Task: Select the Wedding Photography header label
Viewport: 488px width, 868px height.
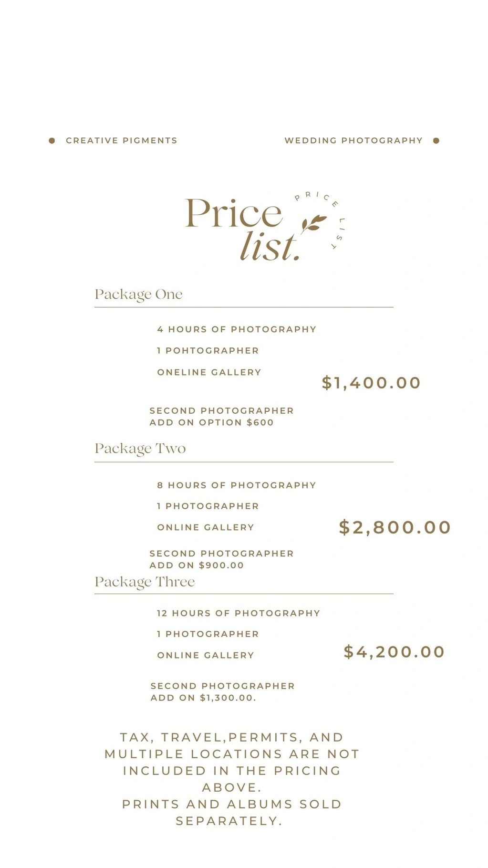Action: pos(353,140)
